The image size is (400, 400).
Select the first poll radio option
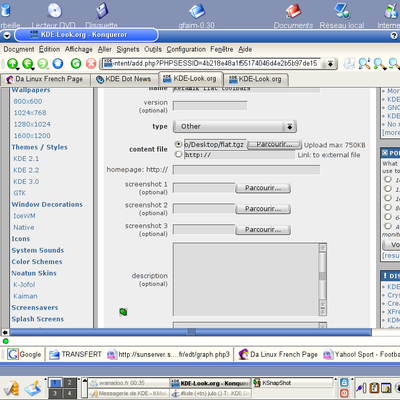coord(388,179)
